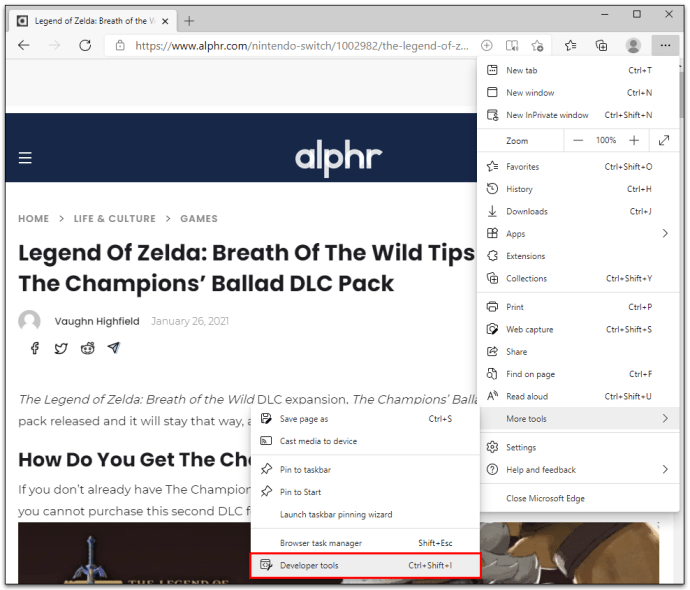Open Favorites from the Edge menu
This screenshot has width=690, height=590.
(578, 167)
